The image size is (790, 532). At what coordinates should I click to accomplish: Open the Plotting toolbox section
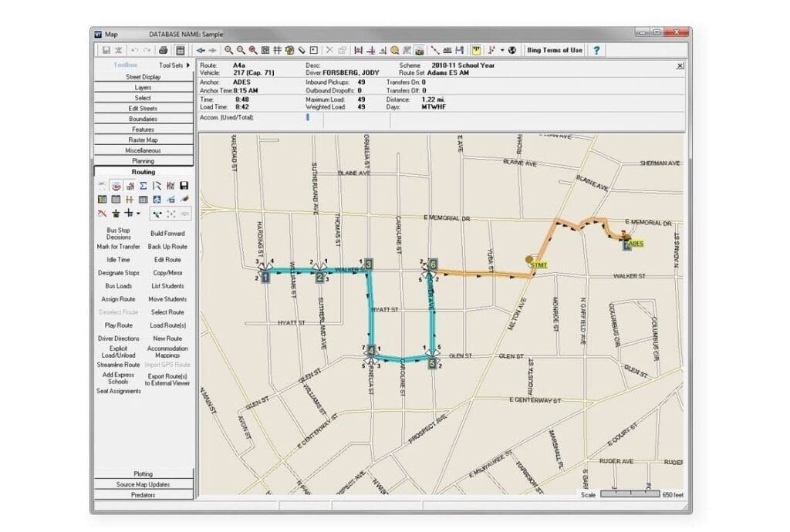click(143, 473)
